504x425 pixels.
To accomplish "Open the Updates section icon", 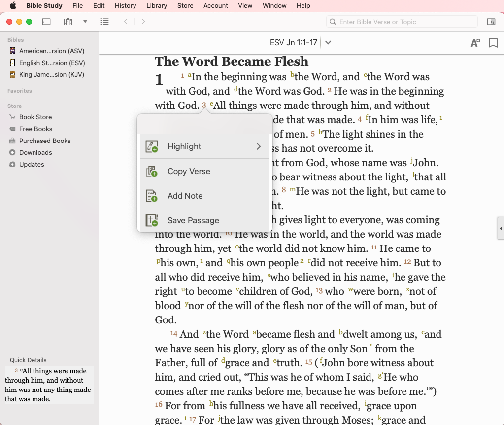I will point(12,164).
